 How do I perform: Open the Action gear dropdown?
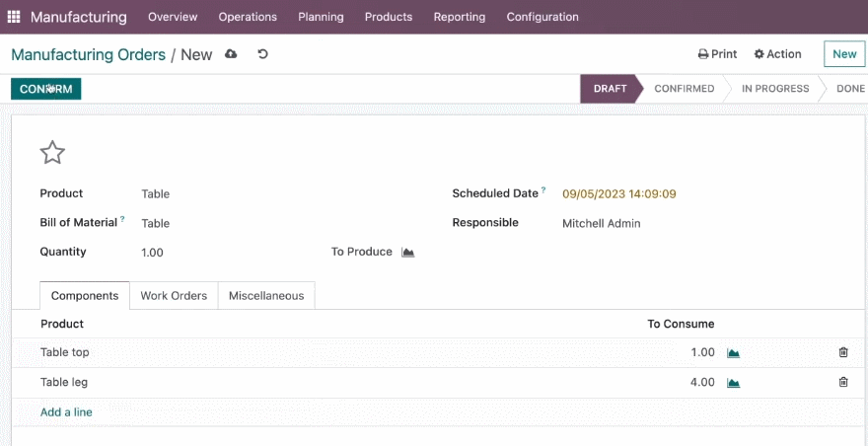point(778,54)
